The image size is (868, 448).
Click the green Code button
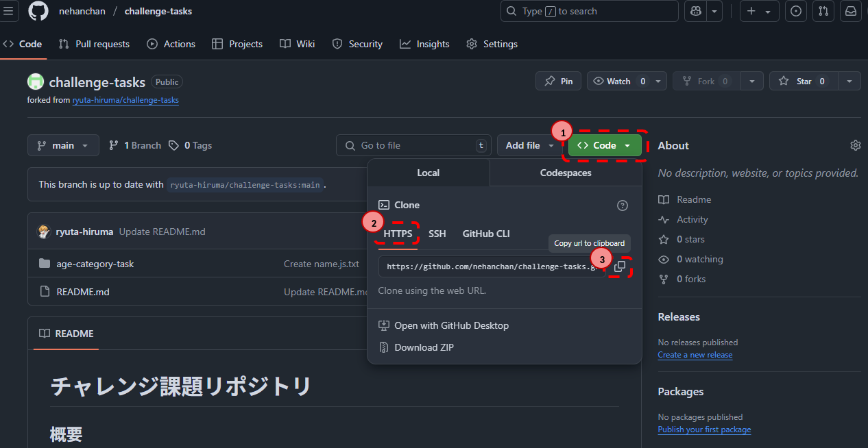[x=605, y=145]
